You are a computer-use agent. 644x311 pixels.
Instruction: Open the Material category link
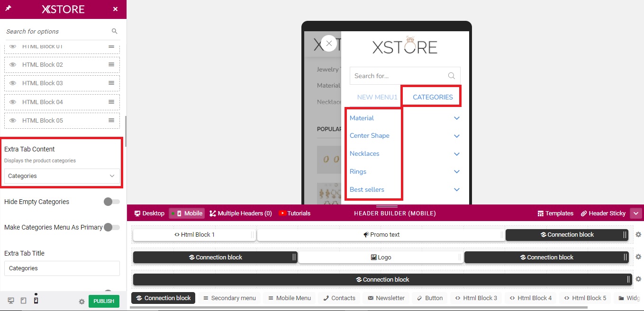(362, 118)
